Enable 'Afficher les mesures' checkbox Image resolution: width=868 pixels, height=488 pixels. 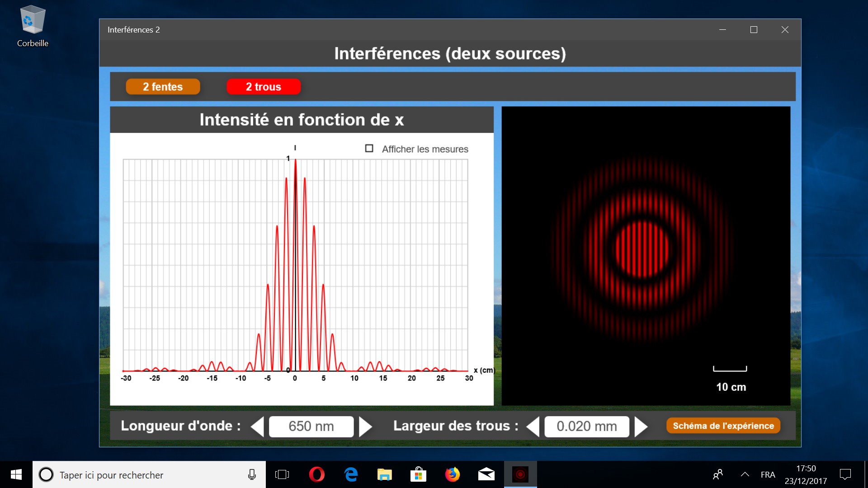tap(369, 149)
